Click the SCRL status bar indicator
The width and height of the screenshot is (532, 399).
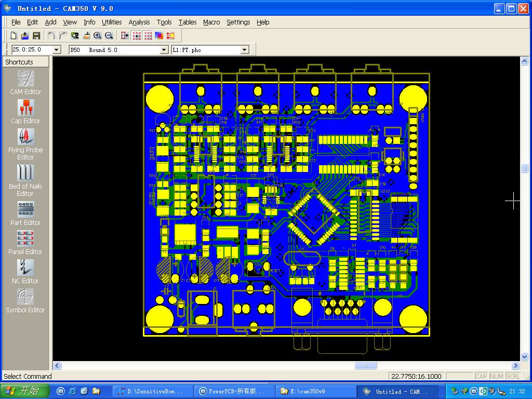[513, 376]
